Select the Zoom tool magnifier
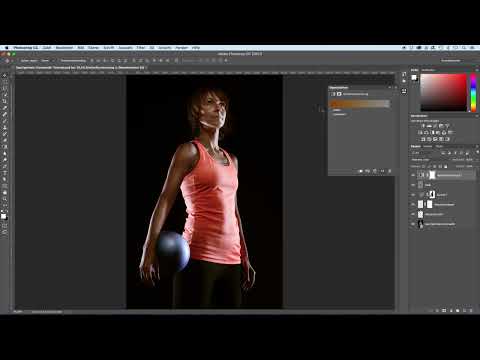The width and height of the screenshot is (480, 360). point(5,199)
